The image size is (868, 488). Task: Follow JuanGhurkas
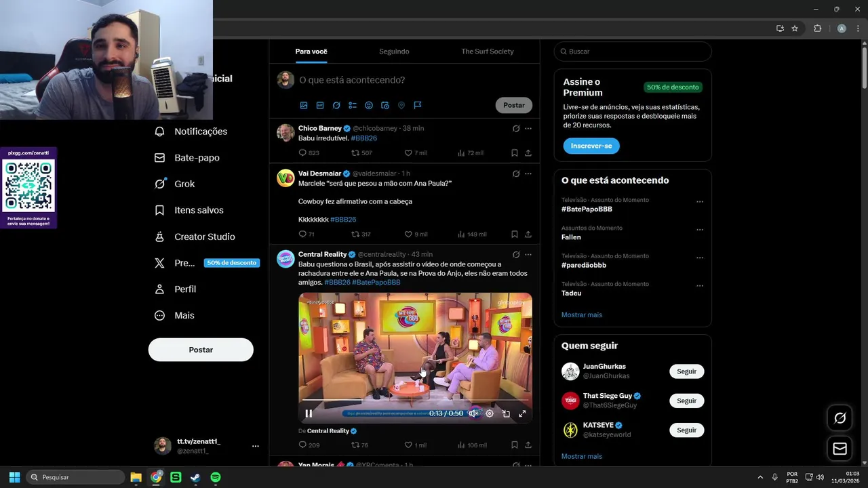click(687, 371)
